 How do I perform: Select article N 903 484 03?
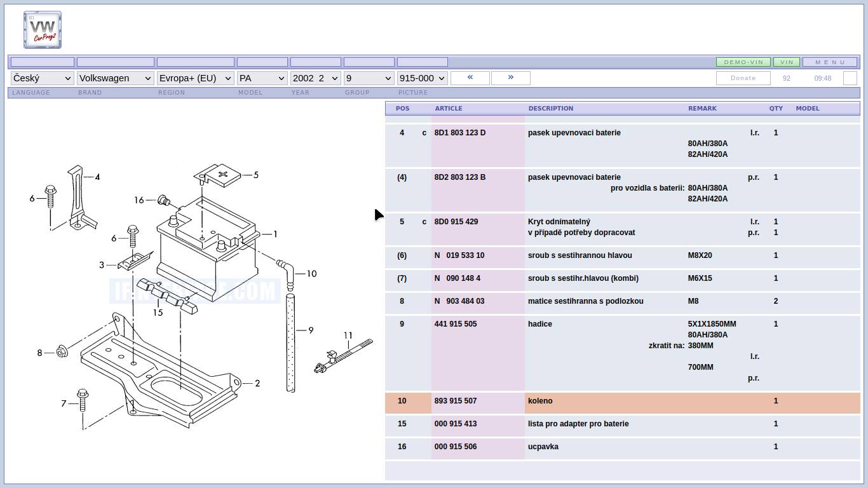pyautogui.click(x=459, y=301)
